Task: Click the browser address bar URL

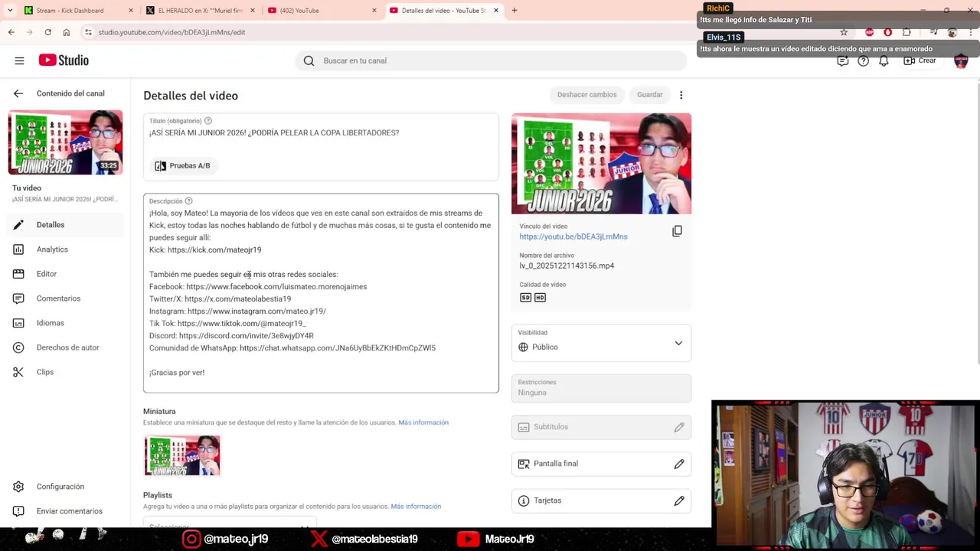Action: pyautogui.click(x=171, y=32)
